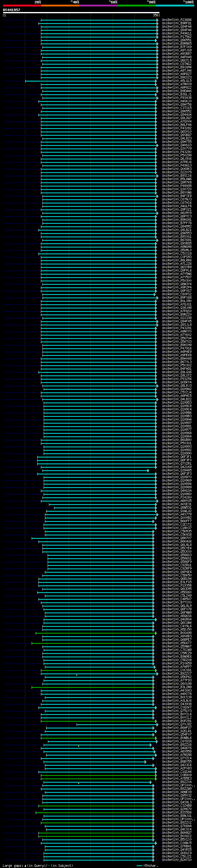Select the UniRef100_Q1H997 label
The width and height of the screenshot is (197, 868).
[x=177, y=423]
